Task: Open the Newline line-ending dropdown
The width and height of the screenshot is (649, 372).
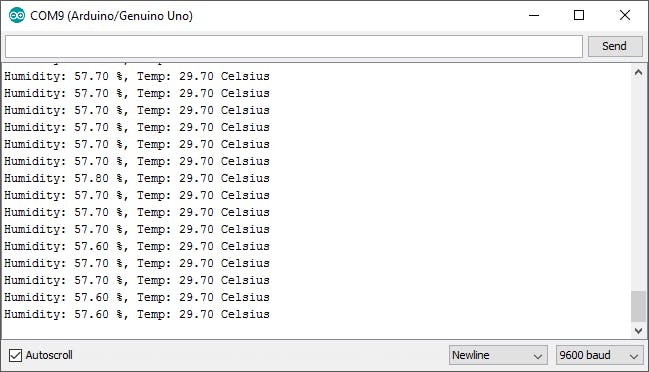Action: click(x=498, y=355)
